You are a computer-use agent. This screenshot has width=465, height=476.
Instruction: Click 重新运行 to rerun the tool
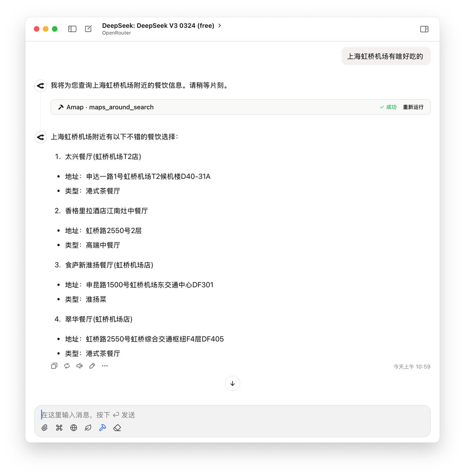(x=413, y=107)
